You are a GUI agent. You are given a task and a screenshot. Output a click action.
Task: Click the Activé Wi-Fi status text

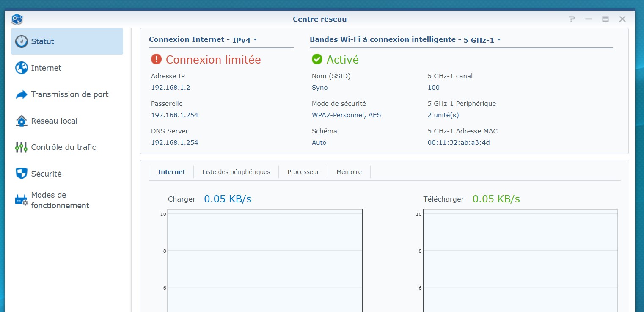coord(343,60)
